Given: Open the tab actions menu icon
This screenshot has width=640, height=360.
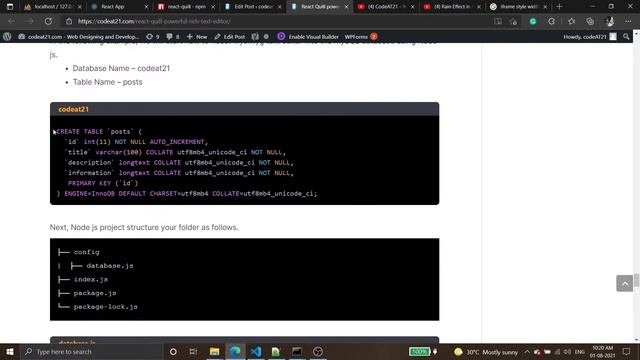Looking at the screenshot, I should point(10,7).
